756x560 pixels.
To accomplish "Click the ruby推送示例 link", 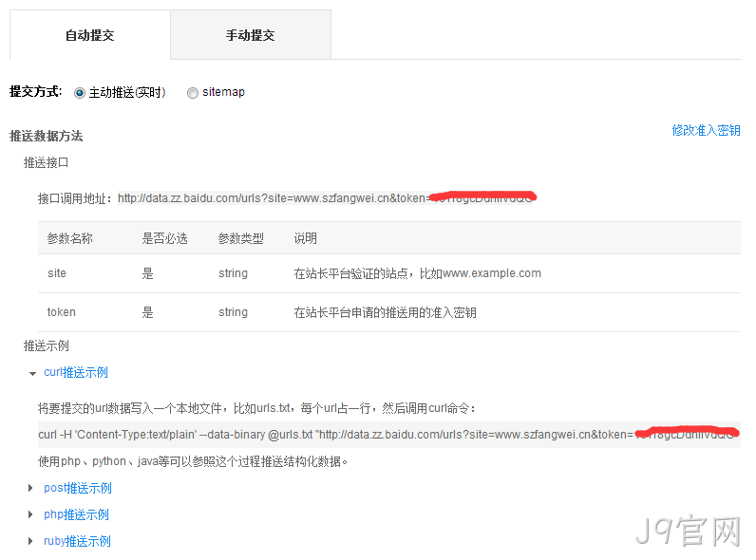I will (x=77, y=541).
